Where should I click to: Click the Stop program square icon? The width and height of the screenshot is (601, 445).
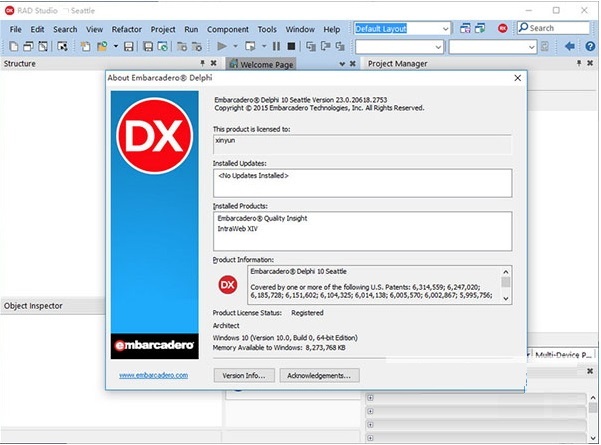(x=291, y=46)
